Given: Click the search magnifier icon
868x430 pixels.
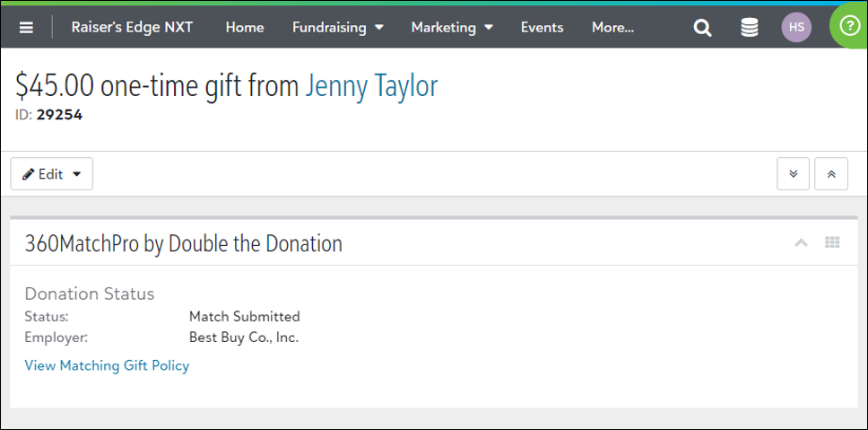Looking at the screenshot, I should pos(702,27).
